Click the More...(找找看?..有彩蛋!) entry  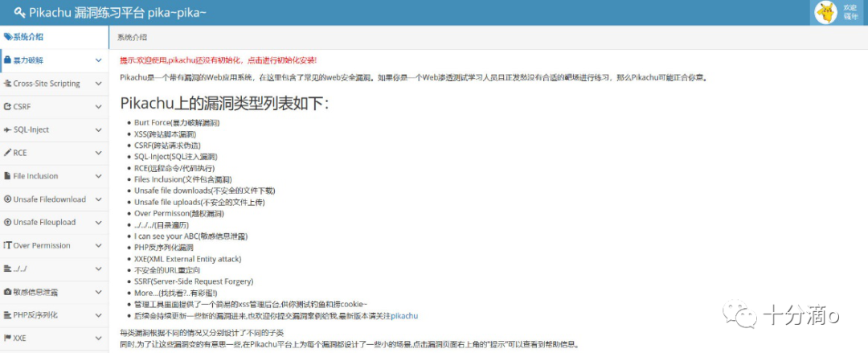click(x=176, y=293)
